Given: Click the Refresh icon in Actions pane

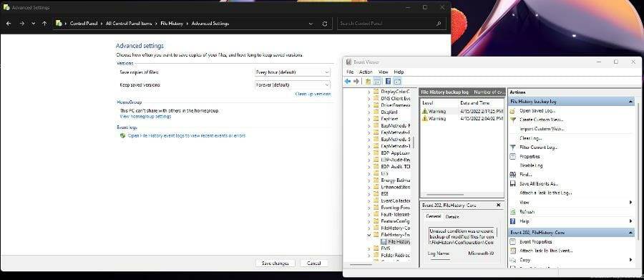Looking at the screenshot, I should tap(512, 212).
